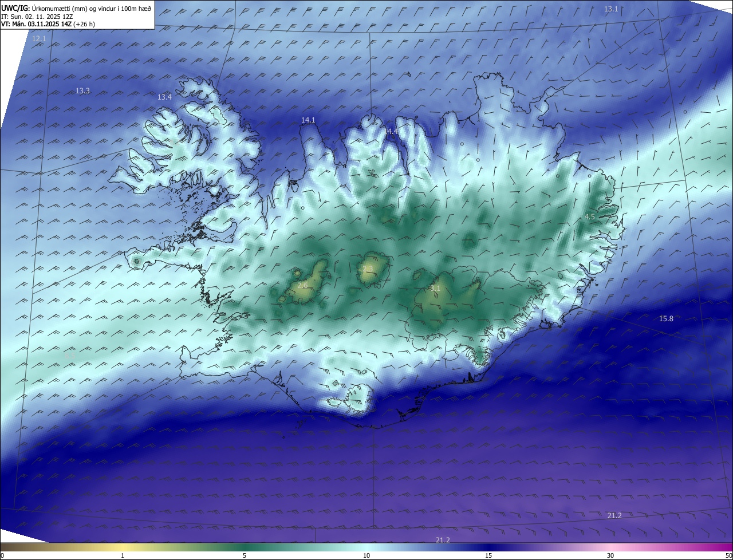The width and height of the screenshot is (733, 560).
Task: Click the "3.1" value on Vatnajökull
Action: [x=435, y=289]
